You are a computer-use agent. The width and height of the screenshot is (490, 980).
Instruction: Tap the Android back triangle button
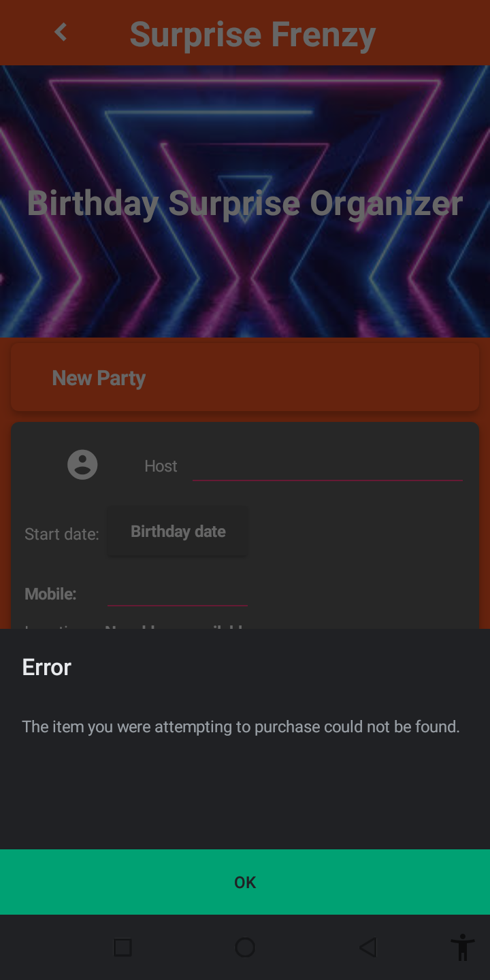367,947
